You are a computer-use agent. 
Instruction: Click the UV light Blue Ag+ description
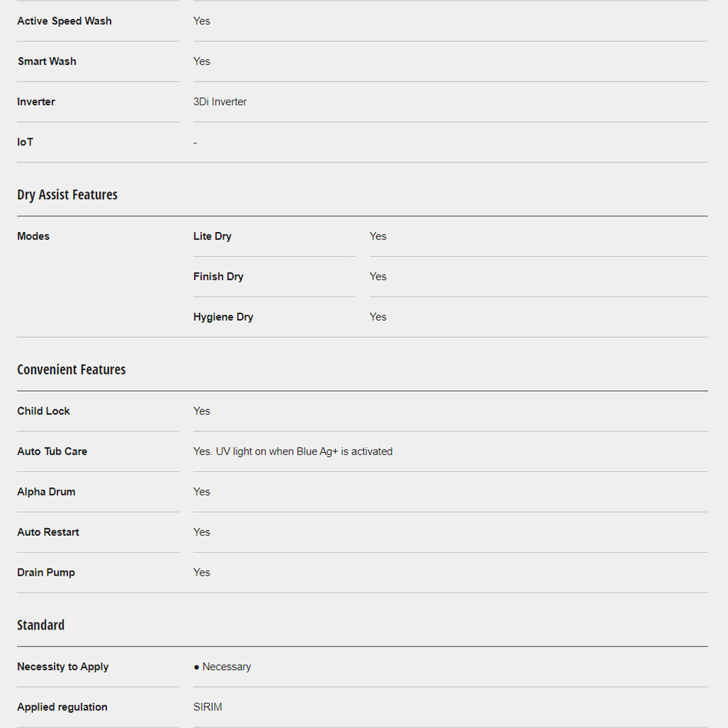click(x=293, y=452)
